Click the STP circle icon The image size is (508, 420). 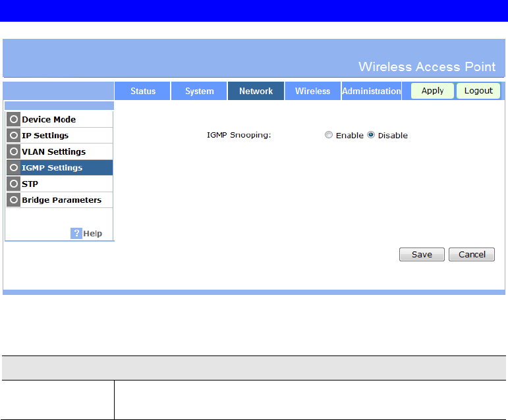pos(14,184)
